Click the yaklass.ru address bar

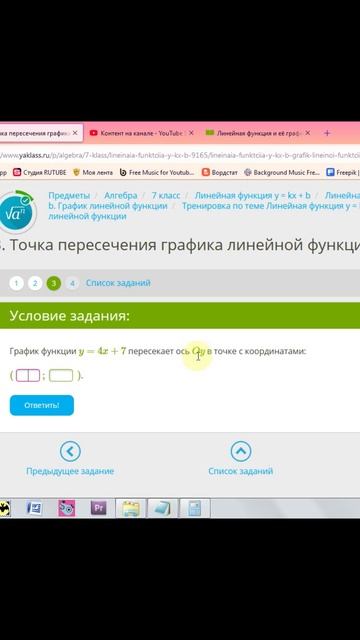180,155
